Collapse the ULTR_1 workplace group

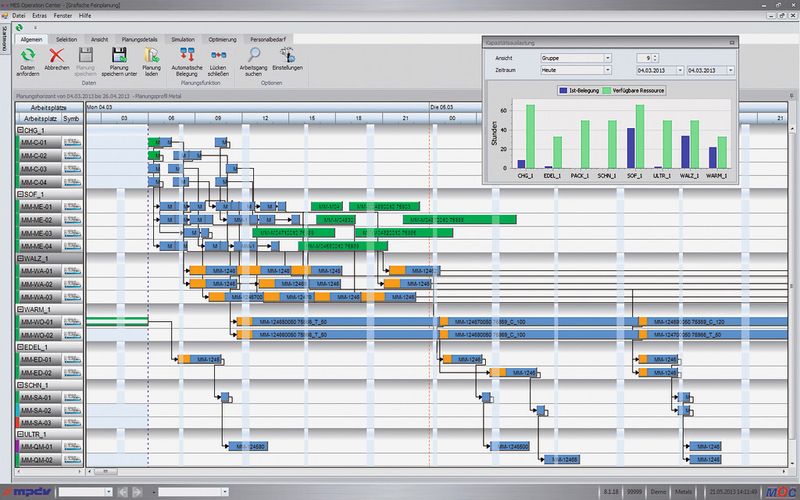[x=20, y=434]
